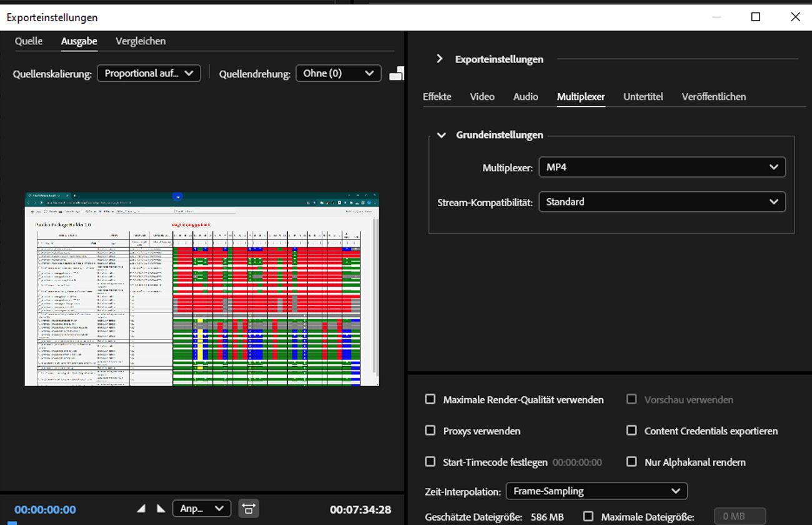Open the Multiplexer dropdown showing MP4
Viewport: 812px width, 525px height.
[661, 167]
